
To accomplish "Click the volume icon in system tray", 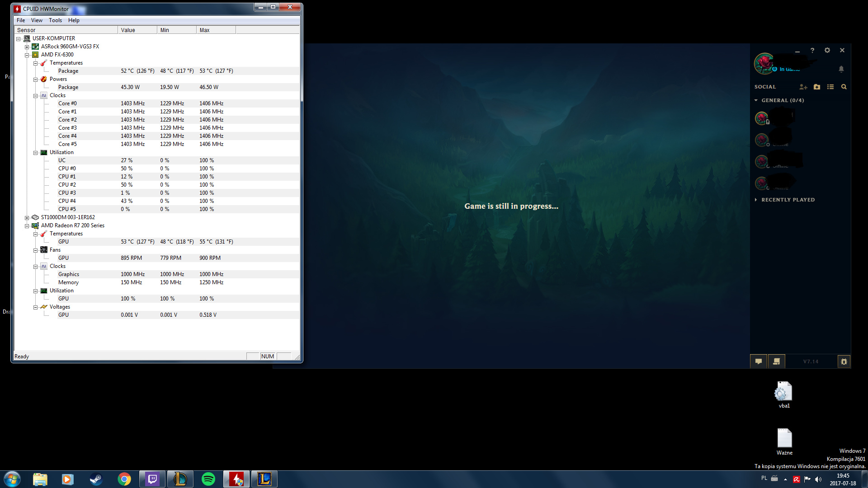I will point(818,479).
